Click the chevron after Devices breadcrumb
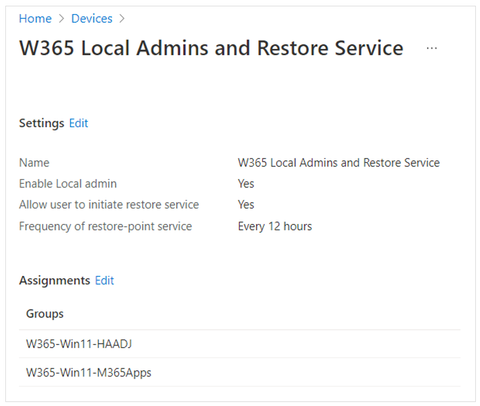This screenshot has height=406, width=480. click(x=122, y=19)
